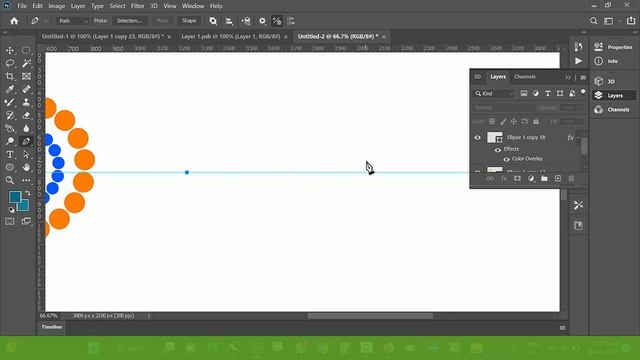Open path alignment dropdown
This screenshot has width=640, height=360.
[x=229, y=21]
